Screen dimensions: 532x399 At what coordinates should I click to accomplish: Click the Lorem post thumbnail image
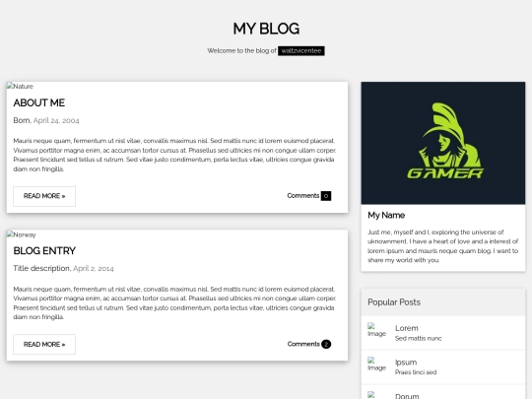click(x=377, y=330)
